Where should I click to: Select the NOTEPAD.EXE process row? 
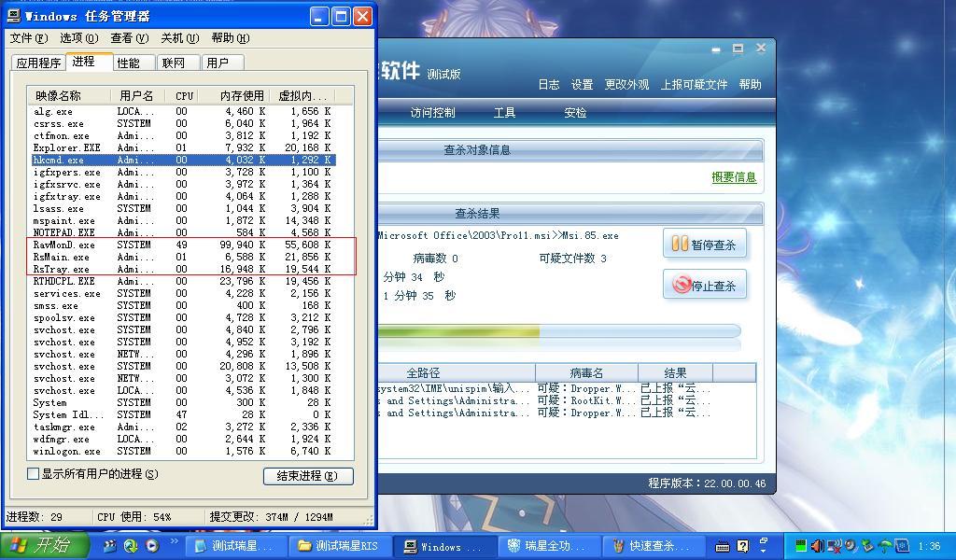(x=182, y=232)
